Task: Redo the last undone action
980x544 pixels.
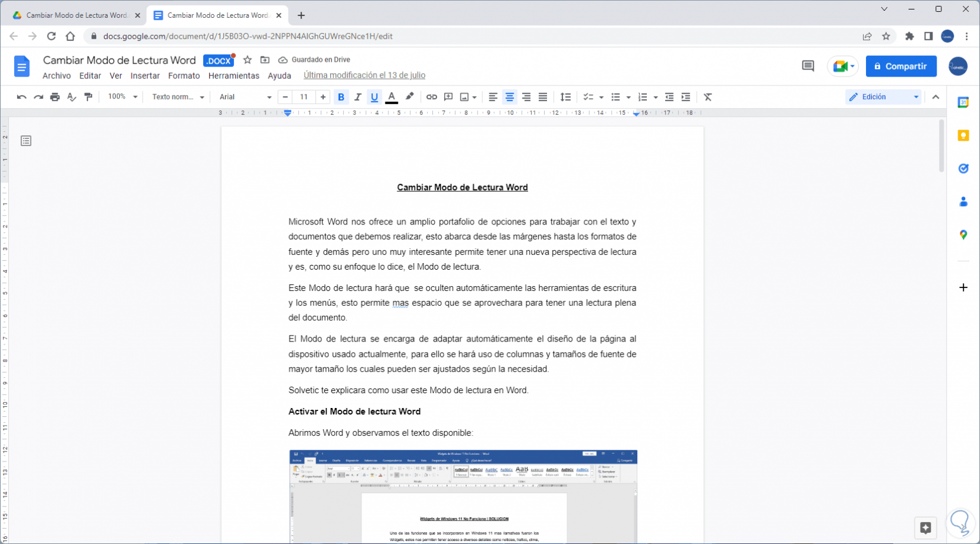Action: coord(38,97)
